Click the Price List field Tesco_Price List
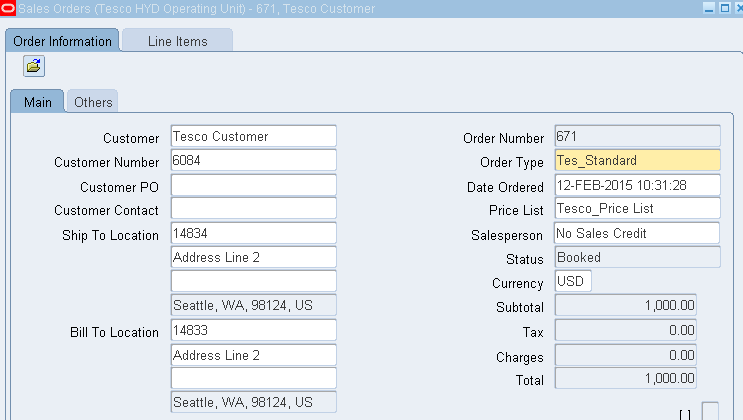743x420 pixels. click(637, 209)
